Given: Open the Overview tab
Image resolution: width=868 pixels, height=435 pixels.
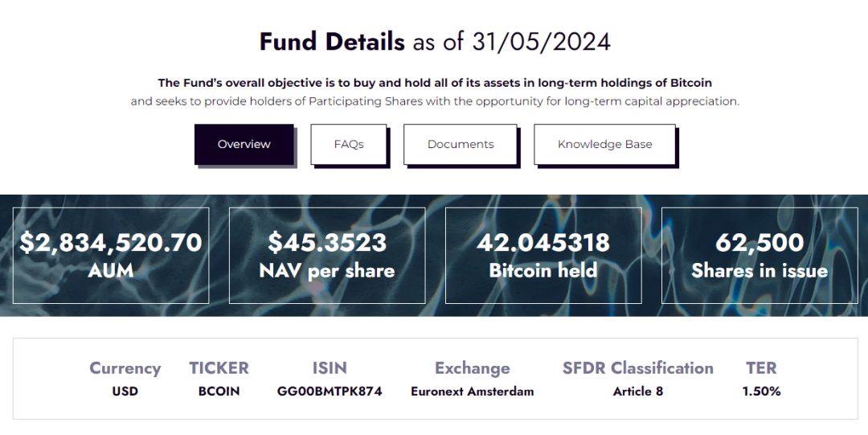Looking at the screenshot, I should [244, 145].
